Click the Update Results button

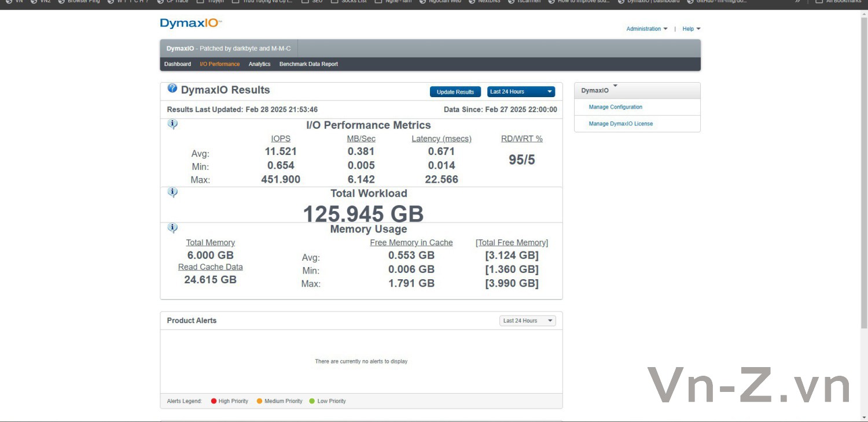455,92
